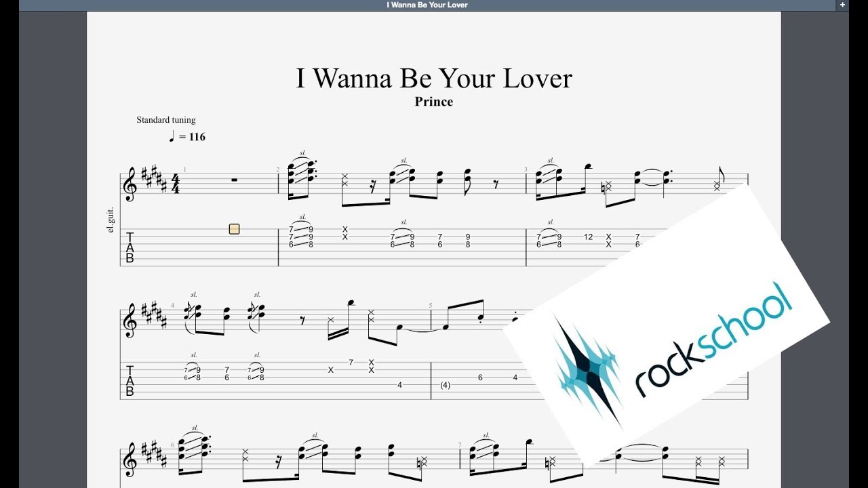Viewport: 868px width, 488px height.
Task: Click the whole rest in measure 1
Action: coord(234,180)
